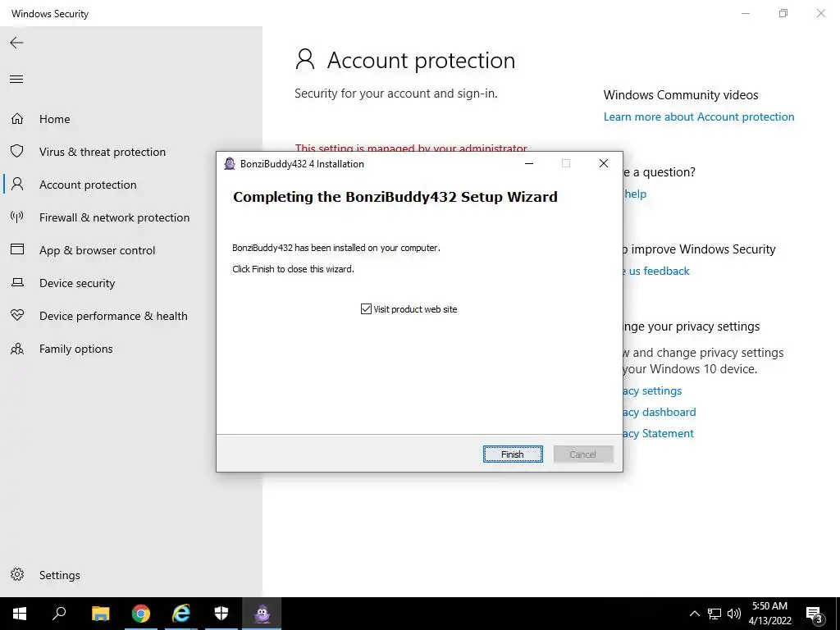Click the Account protection heading person icon
This screenshot has width=840, height=630.
click(x=305, y=59)
